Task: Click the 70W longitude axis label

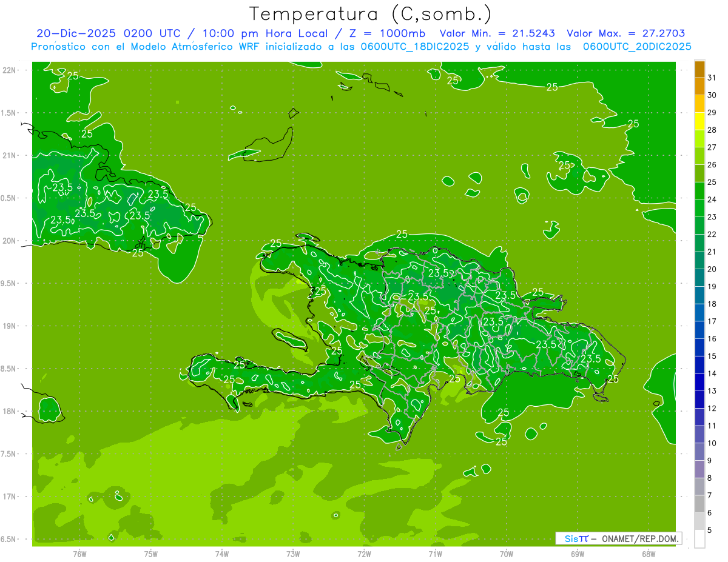Action: point(507,554)
